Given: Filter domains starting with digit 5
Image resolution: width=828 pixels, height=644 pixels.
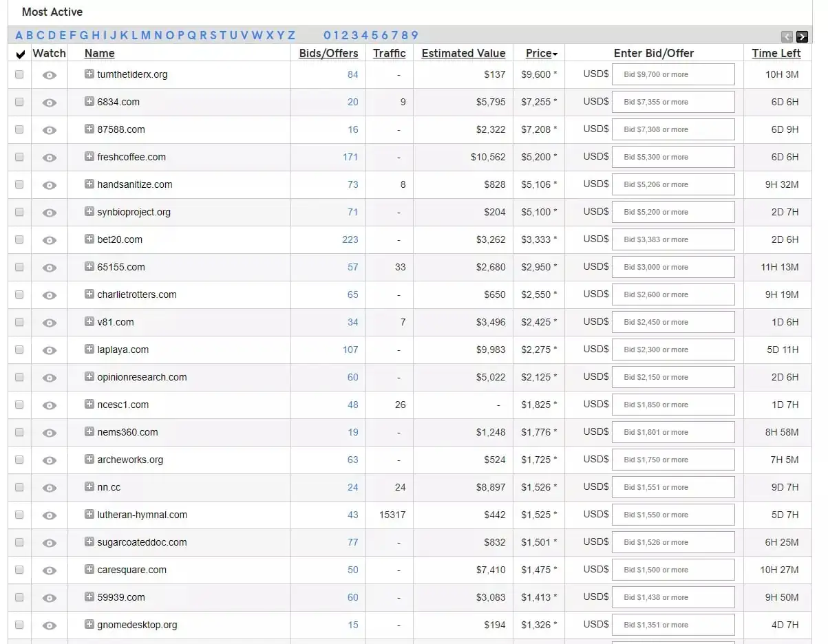Looking at the screenshot, I should [x=375, y=36].
